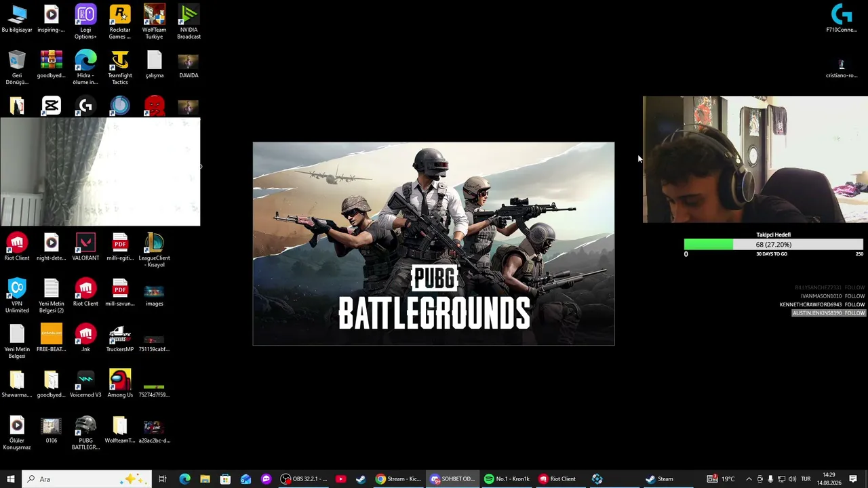Select the inspiring media file icon
The width and height of the screenshot is (868, 488).
pyautogui.click(x=52, y=19)
